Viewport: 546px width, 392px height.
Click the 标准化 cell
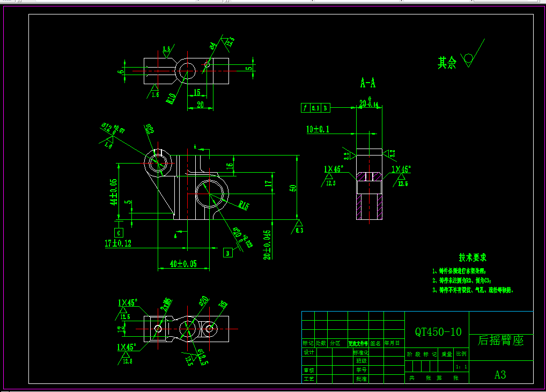coord(361,352)
